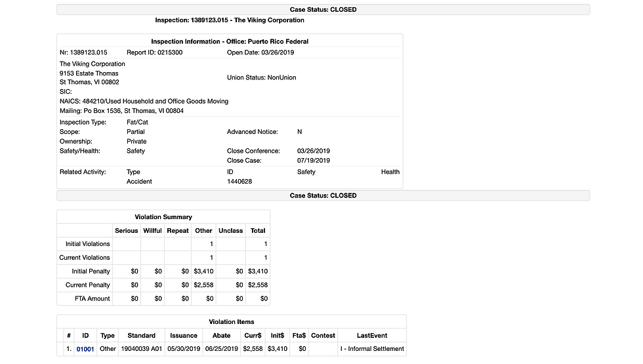Image resolution: width=643 pixels, height=364 pixels.
Task: Select Close Case date 07/19/2019
Action: 314,161
